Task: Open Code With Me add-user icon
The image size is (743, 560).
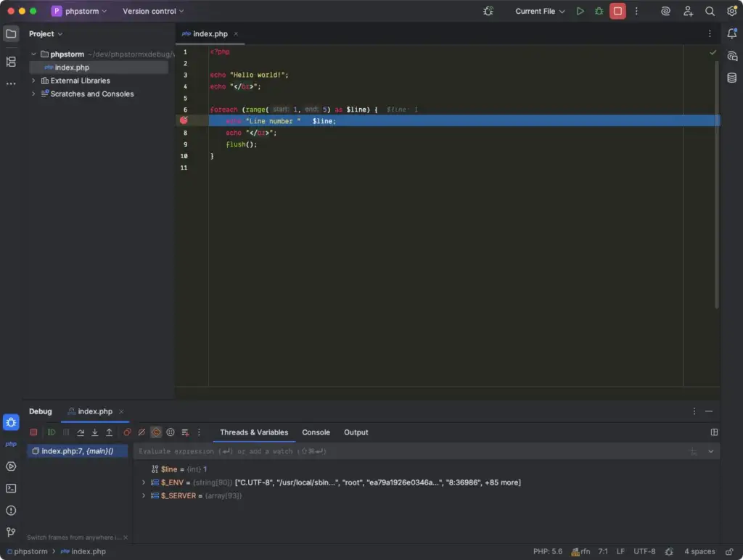Action: coord(688,11)
